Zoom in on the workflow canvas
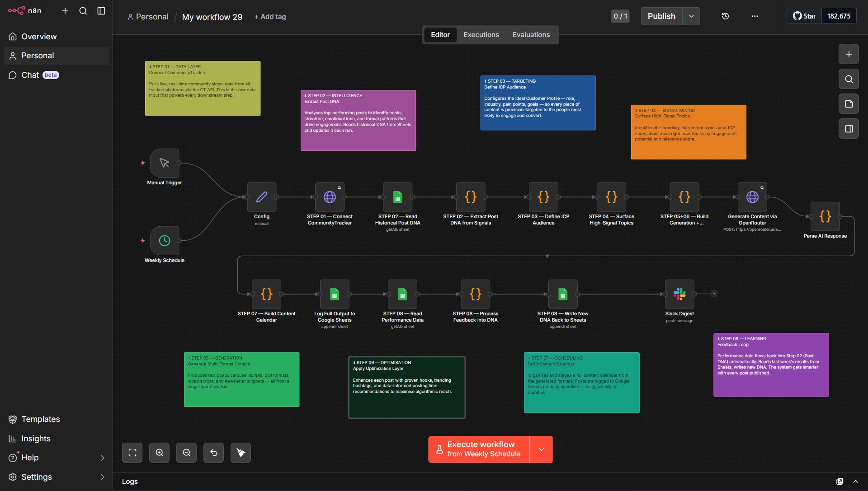The width and height of the screenshot is (868, 491). coord(159,453)
